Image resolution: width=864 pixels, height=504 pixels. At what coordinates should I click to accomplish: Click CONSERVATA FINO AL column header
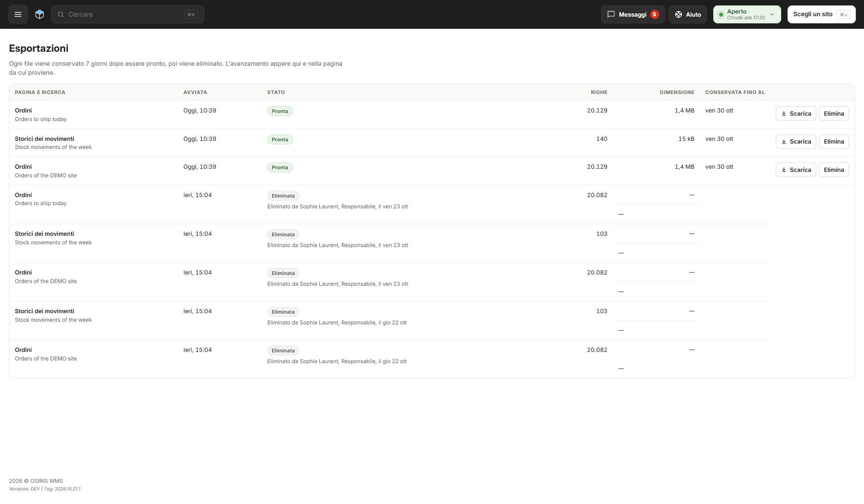(x=735, y=92)
